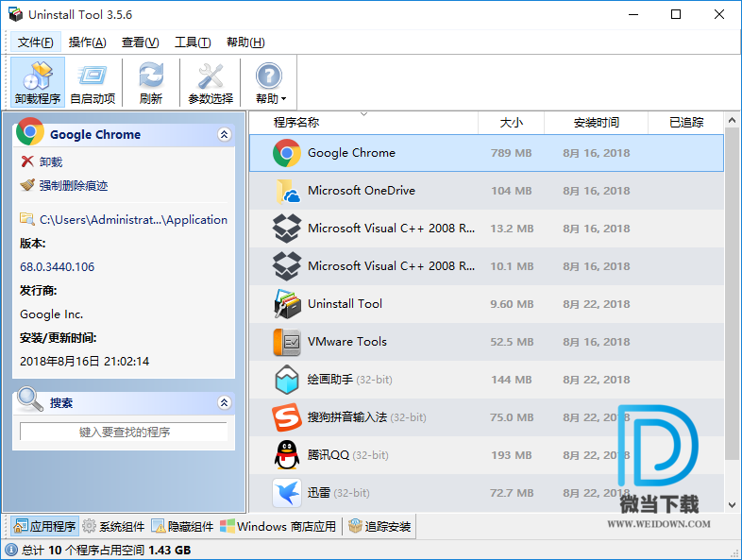The image size is (742, 560).
Task: Click the 144 MB size cell
Action: 511,380
